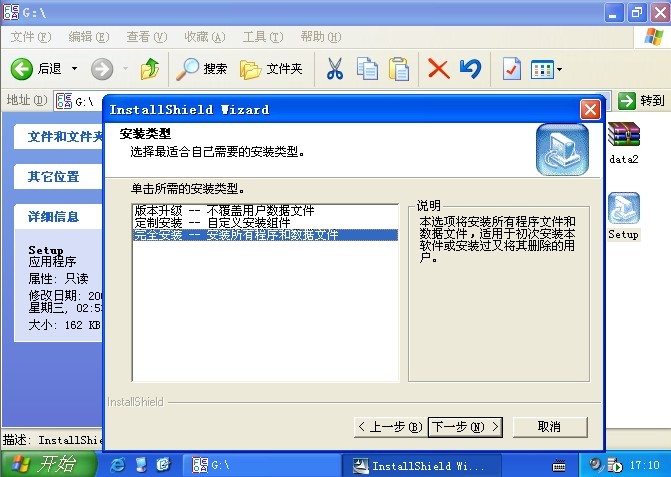The height and width of the screenshot is (477, 671).
Task: Open the 帮助(H) menu
Action: 321,37
